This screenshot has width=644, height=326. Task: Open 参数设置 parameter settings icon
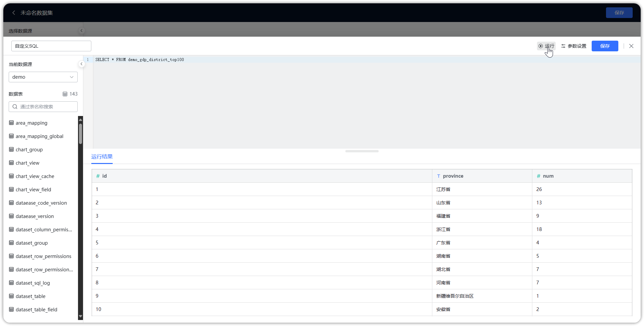(x=563, y=46)
